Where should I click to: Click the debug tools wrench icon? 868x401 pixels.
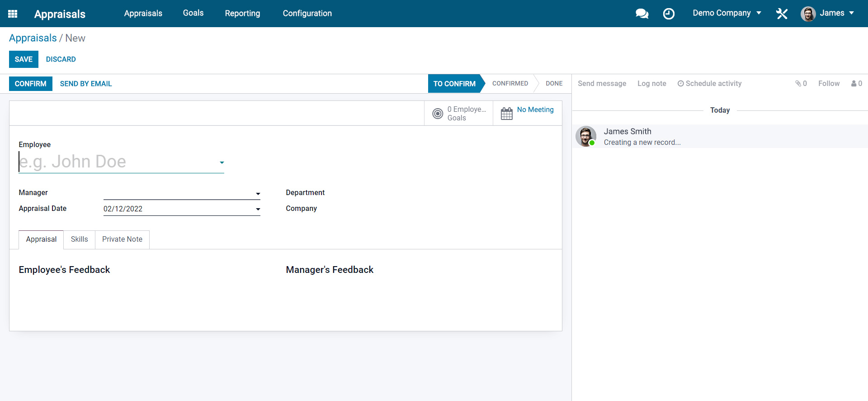pyautogui.click(x=782, y=14)
